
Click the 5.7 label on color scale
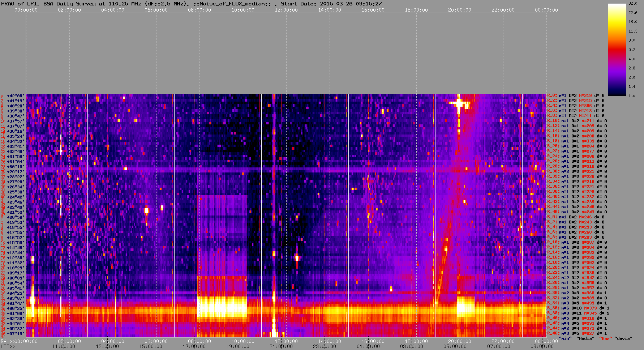[x=632, y=50]
